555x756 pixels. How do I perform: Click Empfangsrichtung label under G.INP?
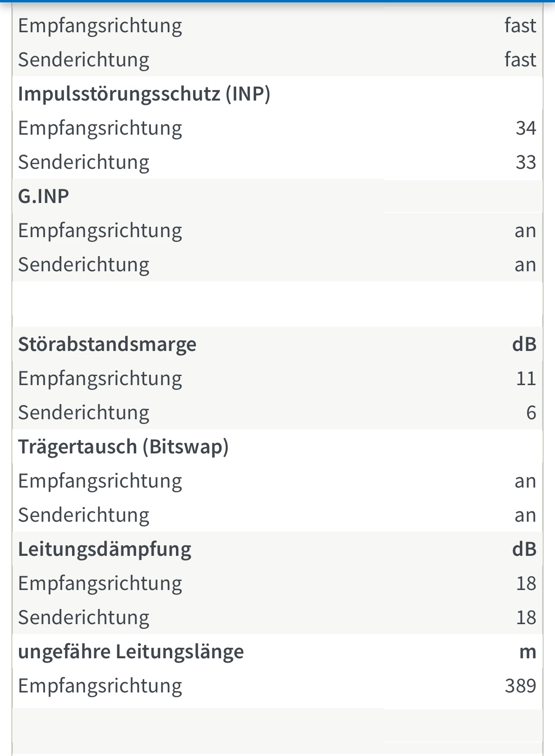tap(100, 230)
